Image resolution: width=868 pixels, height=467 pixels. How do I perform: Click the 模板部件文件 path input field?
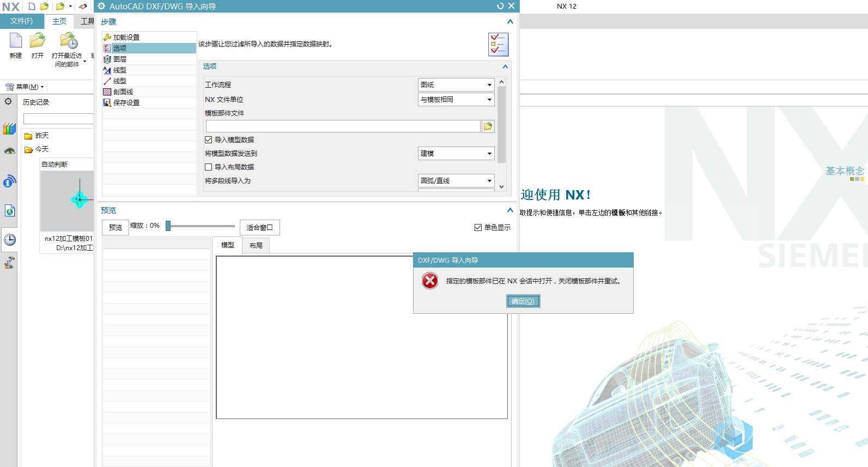343,126
